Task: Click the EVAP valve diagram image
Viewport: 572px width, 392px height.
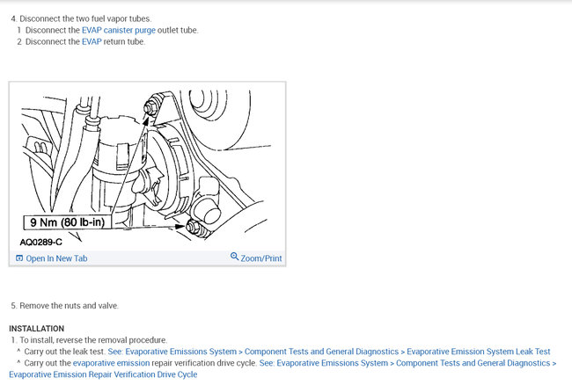Action: 147,166
